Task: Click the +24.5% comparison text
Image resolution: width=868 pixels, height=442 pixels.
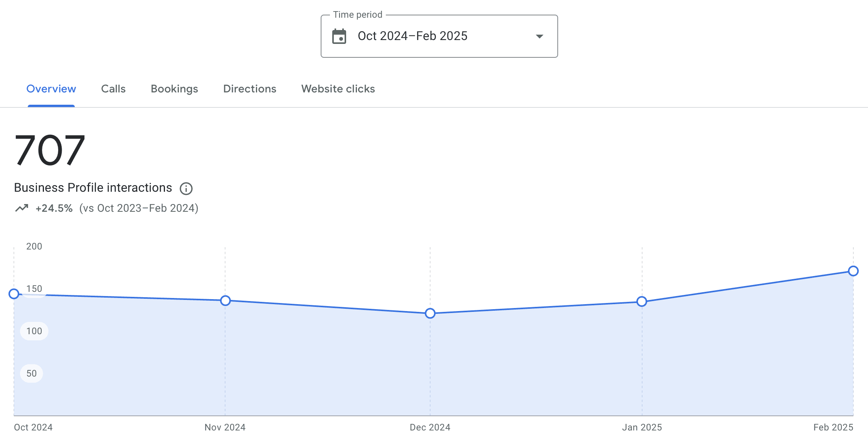Action: click(x=54, y=208)
